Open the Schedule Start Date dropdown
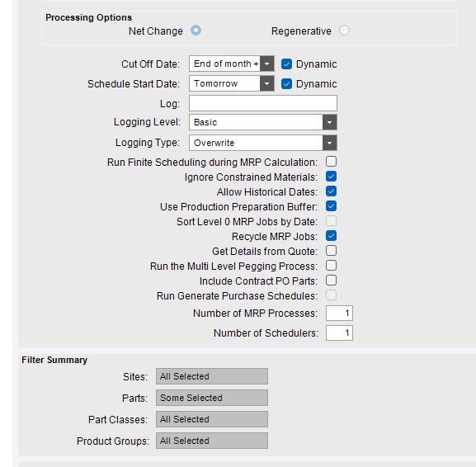The width and height of the screenshot is (476, 467). [x=266, y=83]
